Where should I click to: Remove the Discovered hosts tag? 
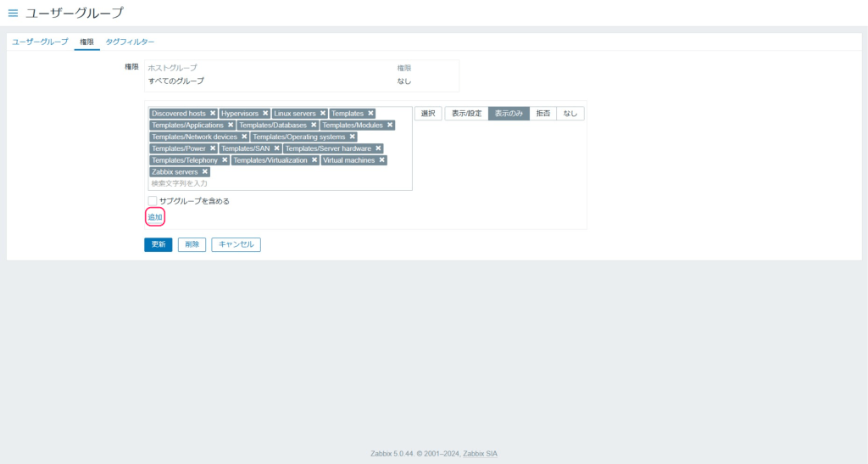click(x=213, y=114)
